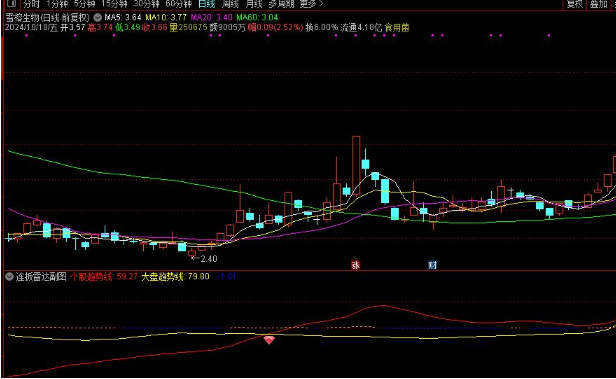Toggle the MA20 magenta indicator label
This screenshot has width=616, height=379.
click(x=211, y=18)
